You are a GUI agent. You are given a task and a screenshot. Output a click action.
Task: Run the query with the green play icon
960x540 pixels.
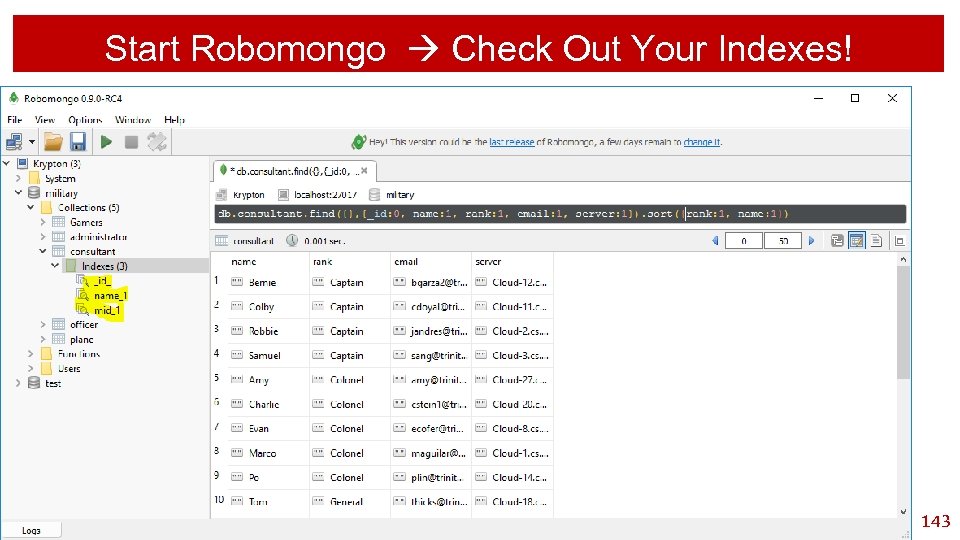(106, 142)
